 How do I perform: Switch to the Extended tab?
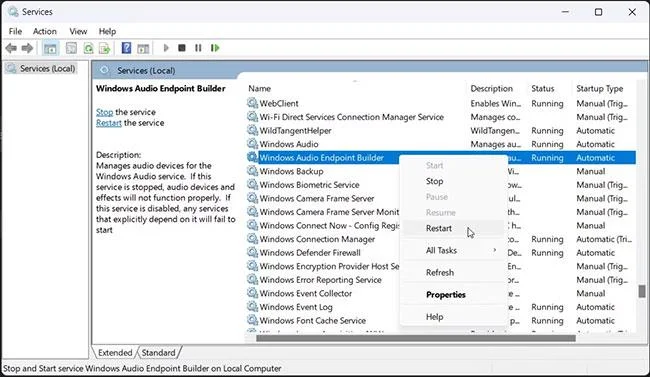(115, 353)
